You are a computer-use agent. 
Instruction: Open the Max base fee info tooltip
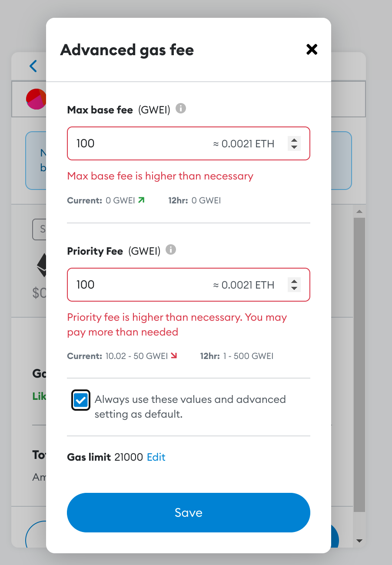[181, 109]
